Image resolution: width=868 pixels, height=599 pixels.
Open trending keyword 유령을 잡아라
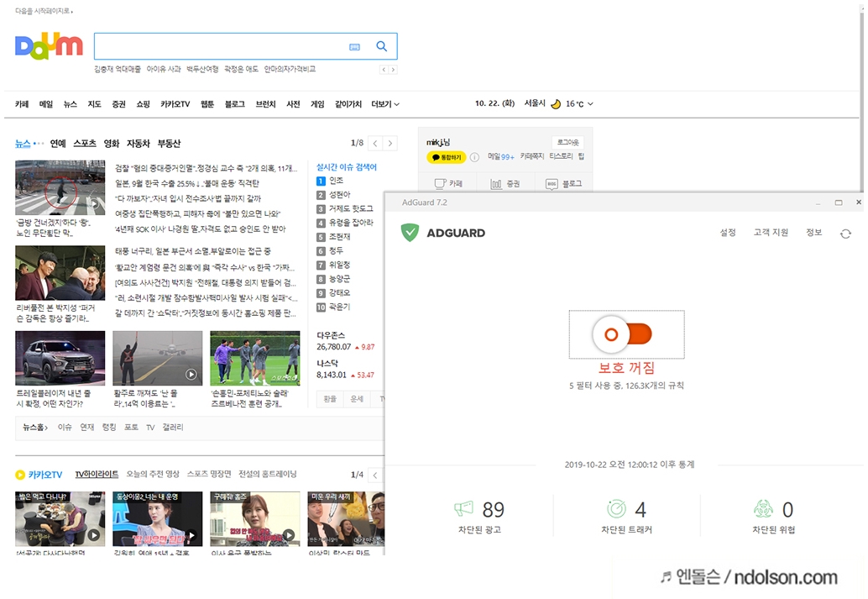351,223
